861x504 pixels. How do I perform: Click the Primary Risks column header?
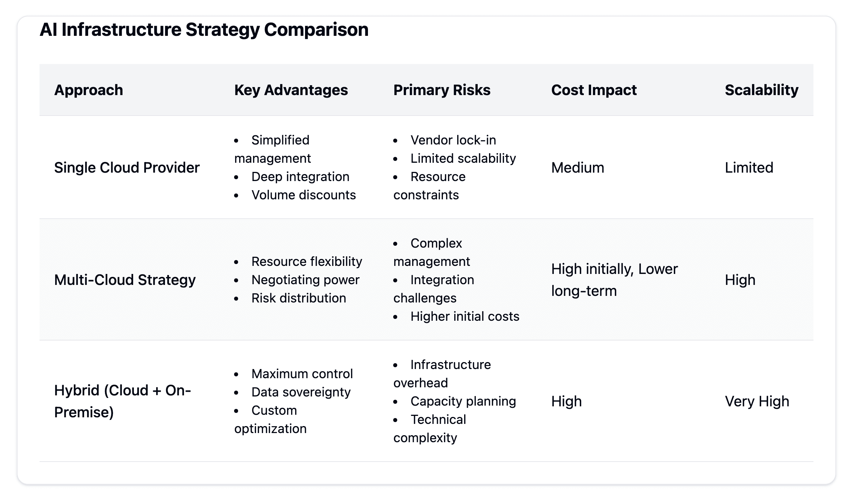point(442,90)
